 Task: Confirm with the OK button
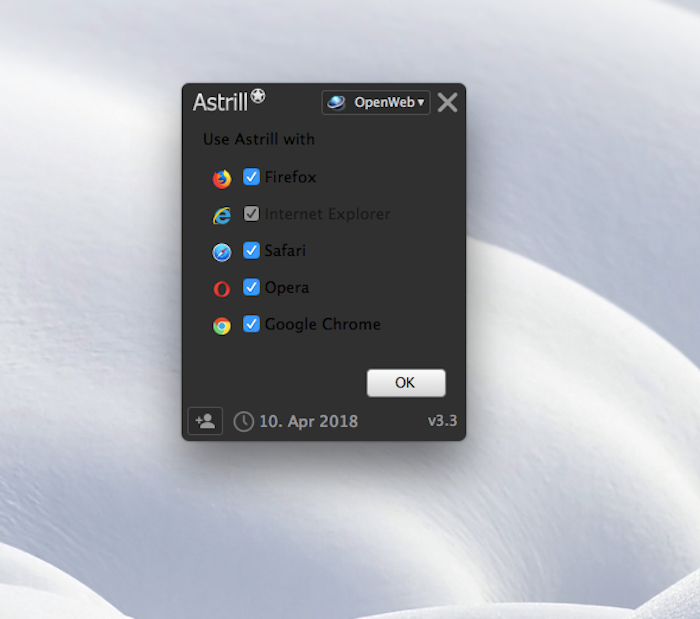[x=406, y=383]
